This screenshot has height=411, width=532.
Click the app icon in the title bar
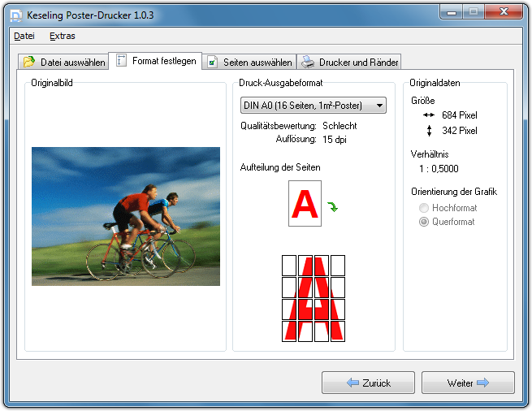[15, 15]
